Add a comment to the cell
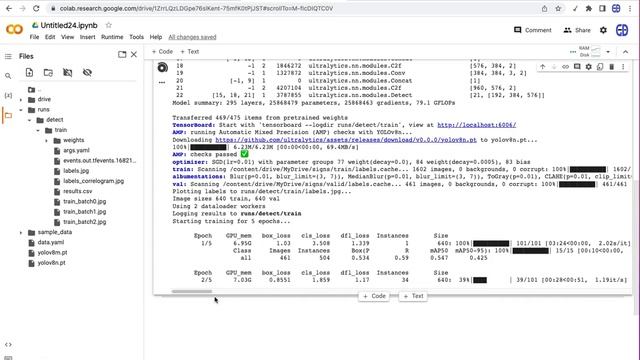Viewport: 640px width, 360px height. point(577,67)
